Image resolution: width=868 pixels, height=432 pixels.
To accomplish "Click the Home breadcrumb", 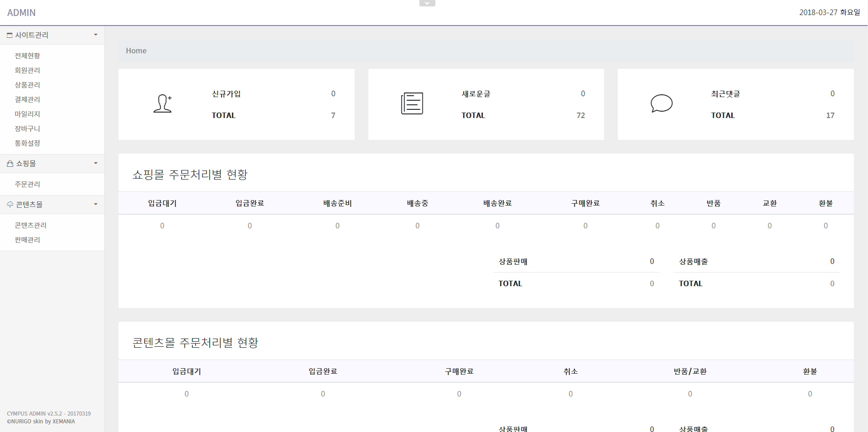I will click(136, 51).
